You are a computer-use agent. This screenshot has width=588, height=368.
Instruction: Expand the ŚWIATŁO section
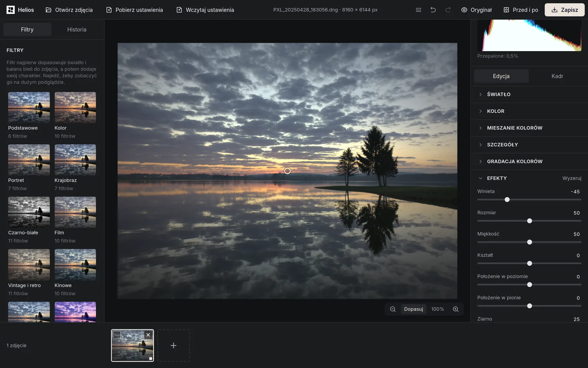click(529, 94)
